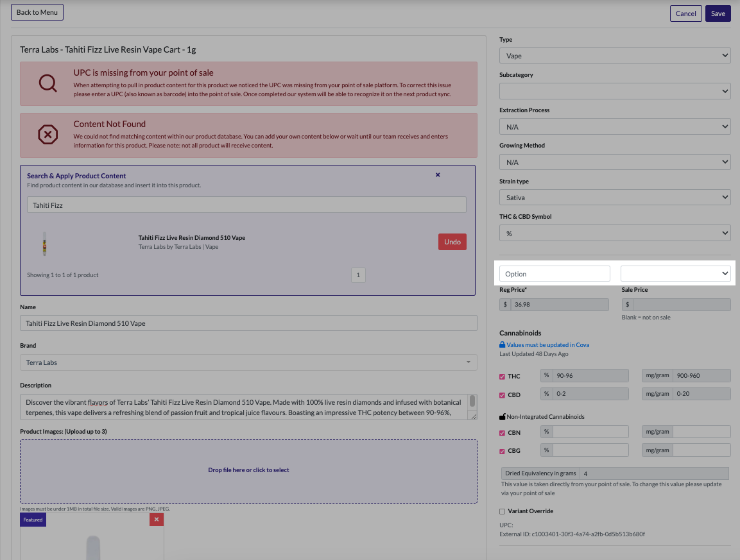740x560 pixels.
Task: Click the X octagon icon in Content Not Found alert
Action: pyautogui.click(x=47, y=135)
